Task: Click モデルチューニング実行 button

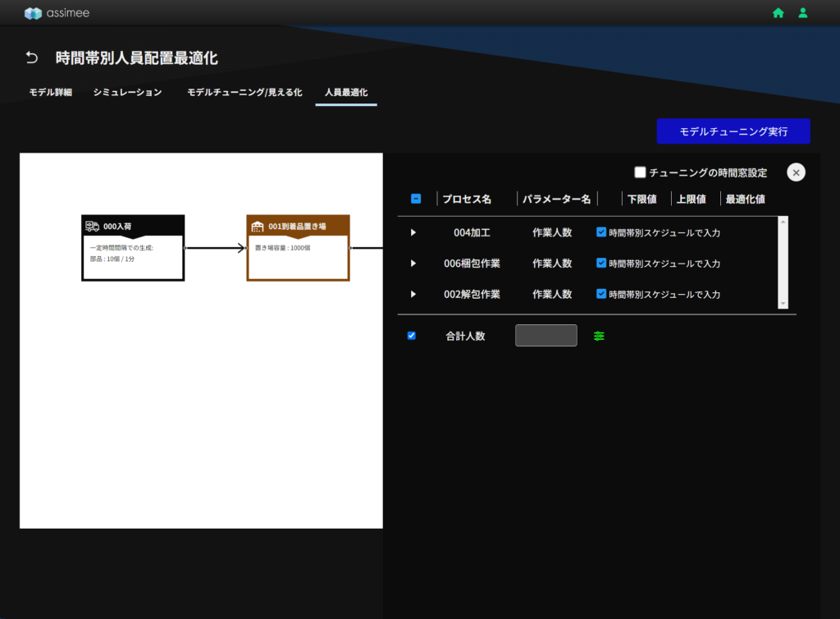Action: (733, 131)
